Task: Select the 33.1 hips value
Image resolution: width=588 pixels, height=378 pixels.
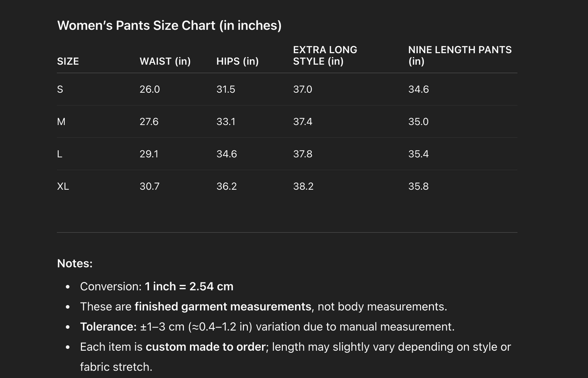Action: coord(225,122)
